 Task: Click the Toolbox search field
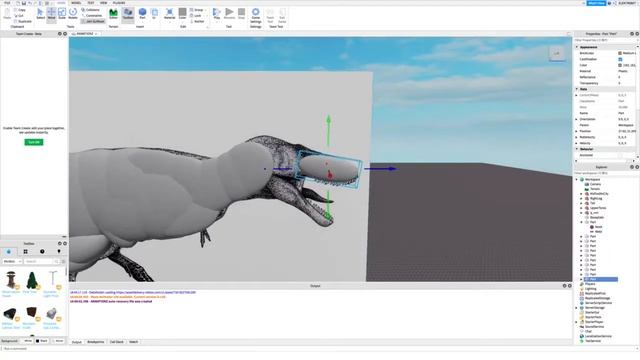(38, 261)
